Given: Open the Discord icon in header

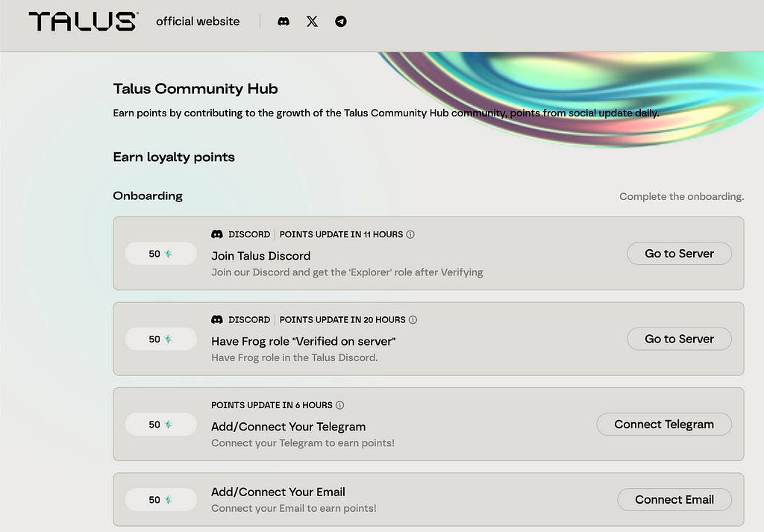Looking at the screenshot, I should pyautogui.click(x=283, y=22).
